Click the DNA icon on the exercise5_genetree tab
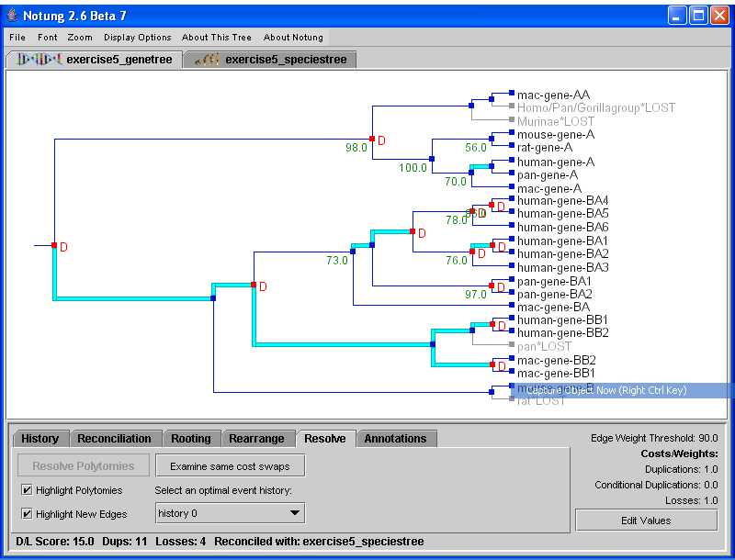Viewport: 735px width, 560px height. click(36, 60)
